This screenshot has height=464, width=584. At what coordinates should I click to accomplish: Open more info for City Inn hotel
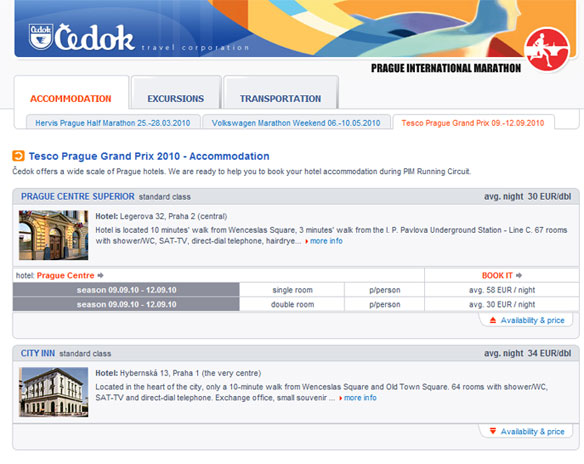click(360, 398)
